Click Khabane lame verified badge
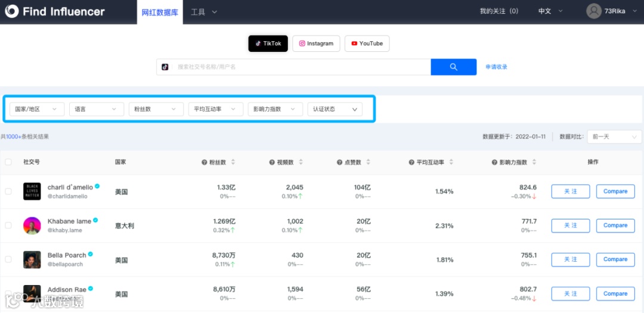The height and width of the screenshot is (313, 644). coord(95,220)
